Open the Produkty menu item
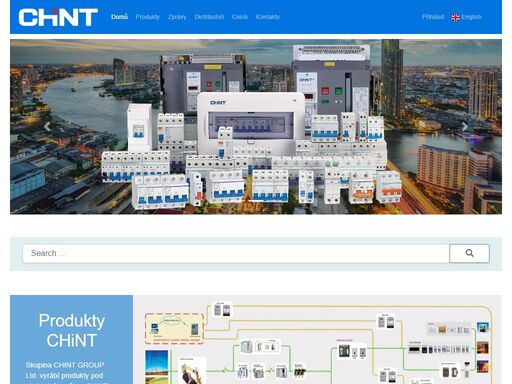The width and height of the screenshot is (512, 384). point(148,17)
